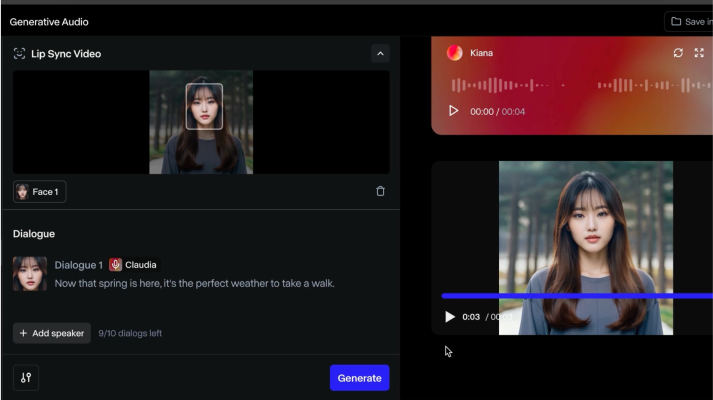Open the Save in folder button
713x400 pixels.
coord(690,21)
